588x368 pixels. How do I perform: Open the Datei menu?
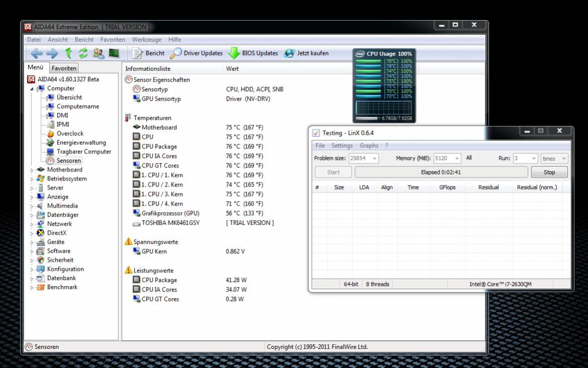[x=34, y=39]
